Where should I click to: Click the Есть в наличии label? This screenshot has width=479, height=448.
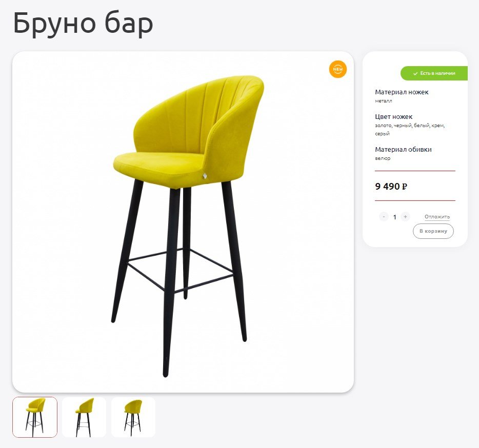437,73
